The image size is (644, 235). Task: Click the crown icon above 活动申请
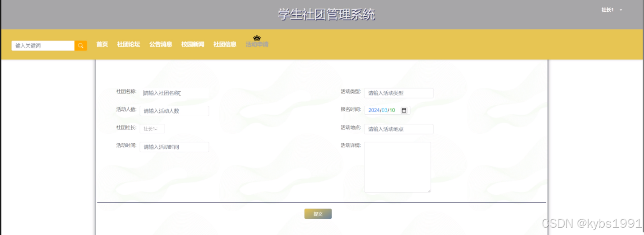(257, 38)
